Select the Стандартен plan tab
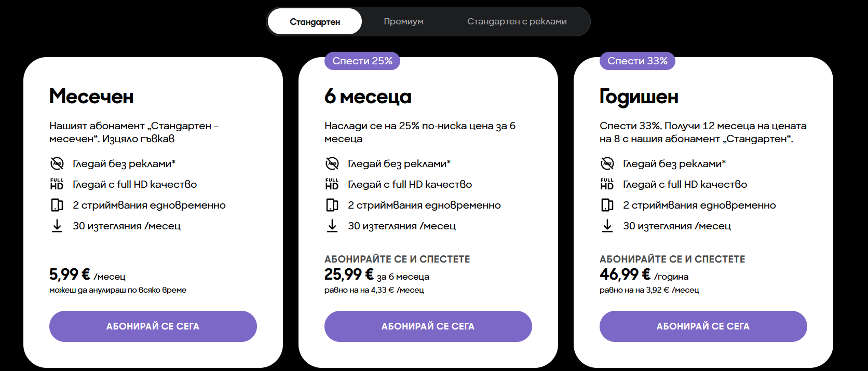868x371 pixels. point(315,22)
